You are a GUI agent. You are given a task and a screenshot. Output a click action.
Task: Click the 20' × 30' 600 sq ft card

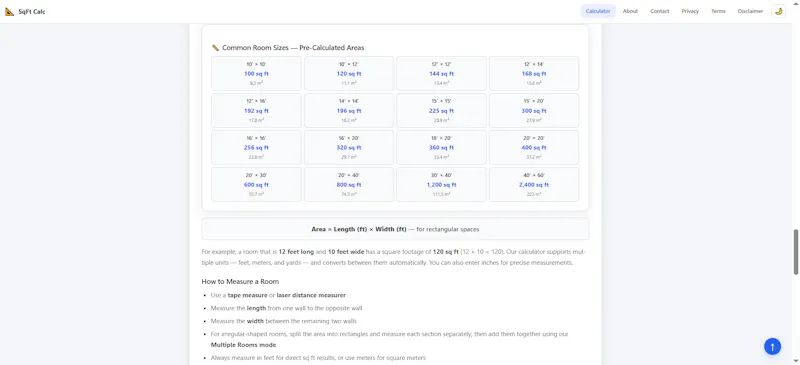click(256, 184)
